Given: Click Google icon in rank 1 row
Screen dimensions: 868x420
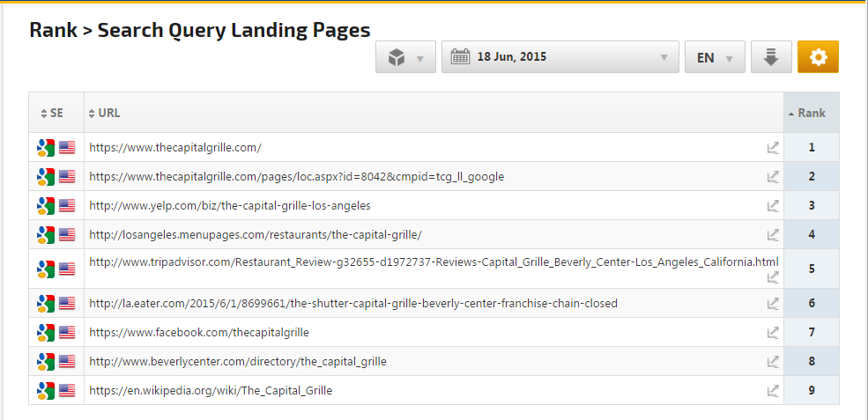Looking at the screenshot, I should pyautogui.click(x=46, y=148).
